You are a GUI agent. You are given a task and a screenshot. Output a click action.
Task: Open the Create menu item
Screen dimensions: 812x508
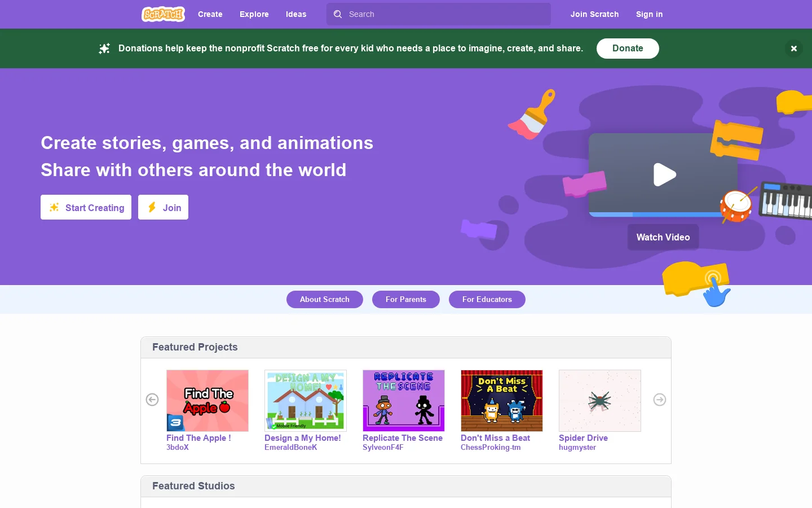(x=210, y=14)
